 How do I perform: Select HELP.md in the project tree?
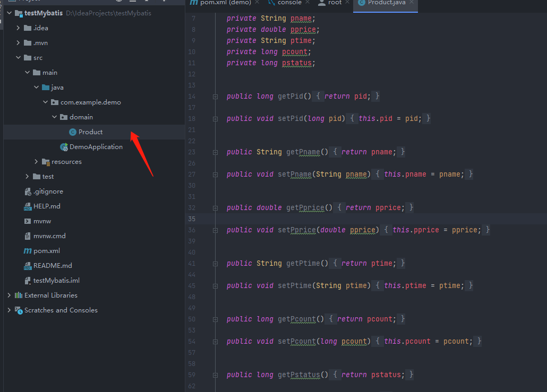47,206
